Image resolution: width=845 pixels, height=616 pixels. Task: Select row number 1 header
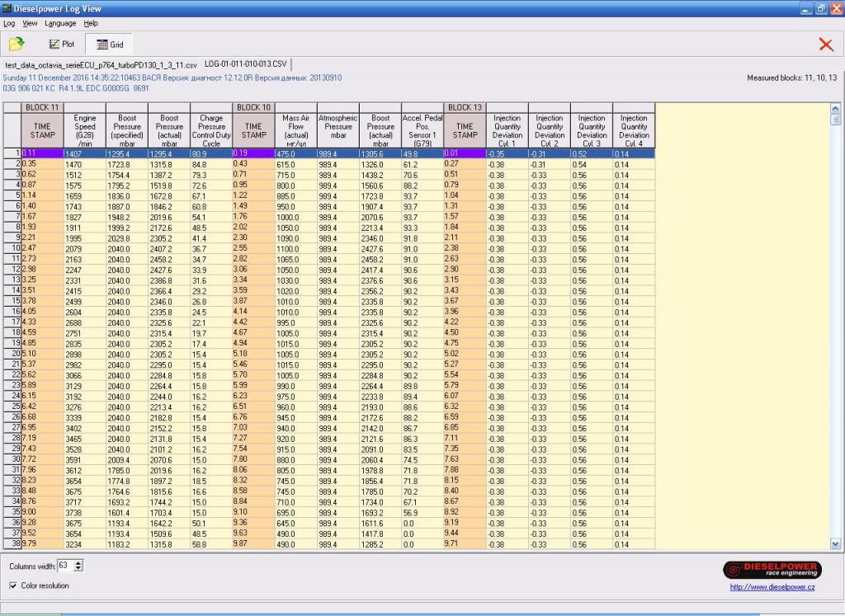click(x=12, y=153)
